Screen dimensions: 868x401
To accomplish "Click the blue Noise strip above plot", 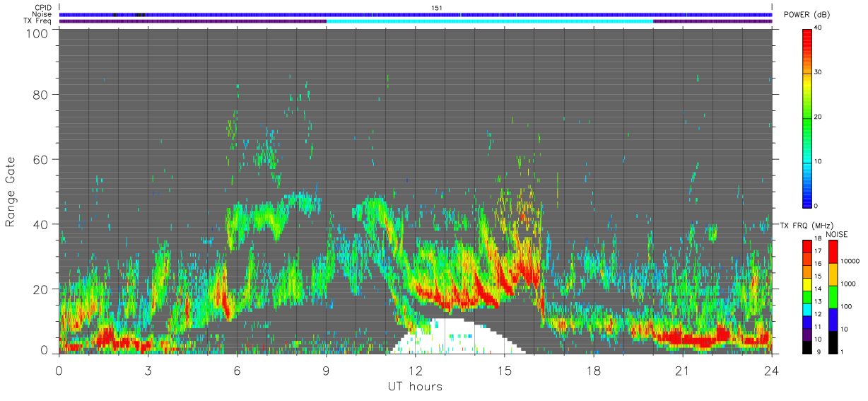I will (416, 14).
